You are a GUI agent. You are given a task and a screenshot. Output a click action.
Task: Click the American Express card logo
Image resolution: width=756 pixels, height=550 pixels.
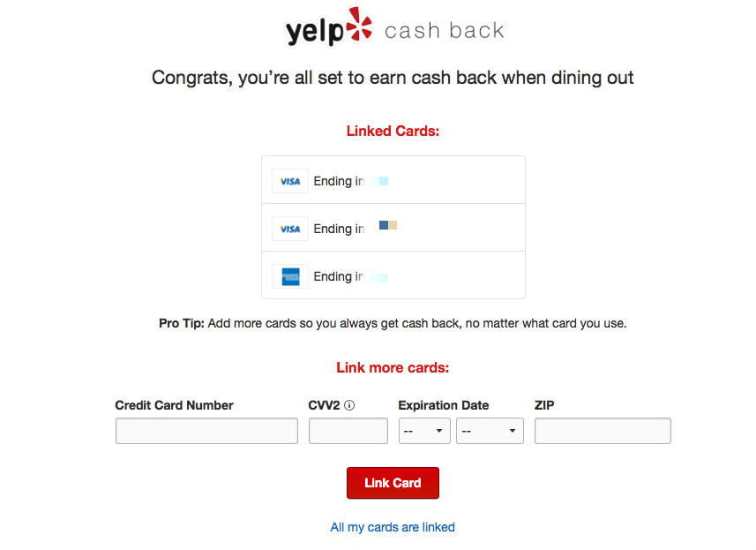point(290,276)
